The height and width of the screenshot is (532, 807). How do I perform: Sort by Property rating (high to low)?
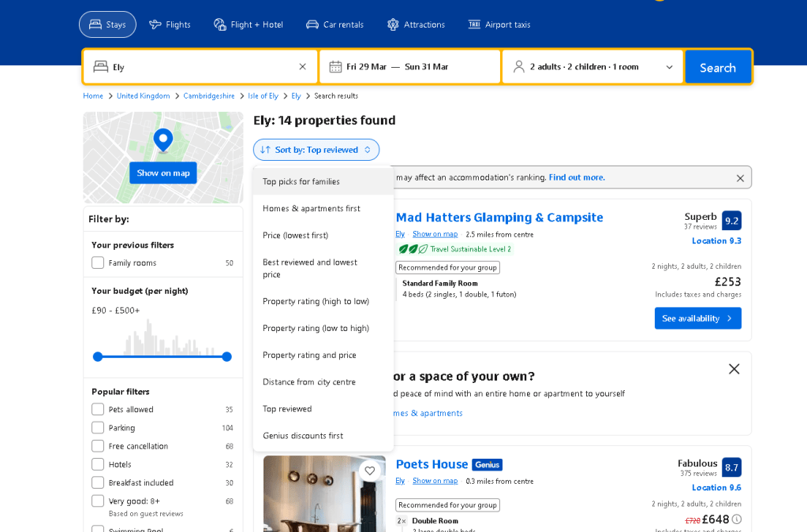point(323,301)
